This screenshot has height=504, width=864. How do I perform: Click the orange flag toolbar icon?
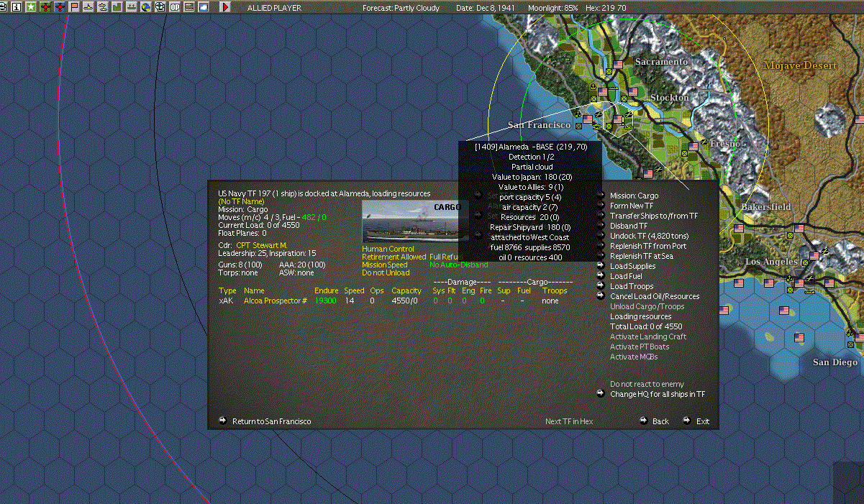[74, 7]
